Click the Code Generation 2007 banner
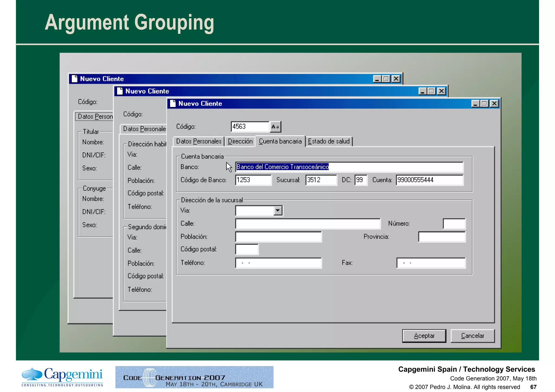The height and width of the screenshot is (392, 555). (194, 377)
